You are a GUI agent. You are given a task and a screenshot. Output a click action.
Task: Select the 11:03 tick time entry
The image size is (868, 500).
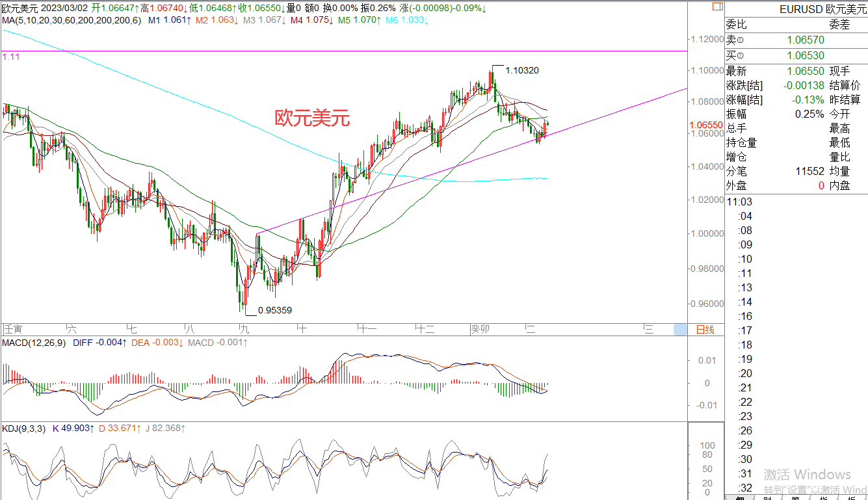739,202
